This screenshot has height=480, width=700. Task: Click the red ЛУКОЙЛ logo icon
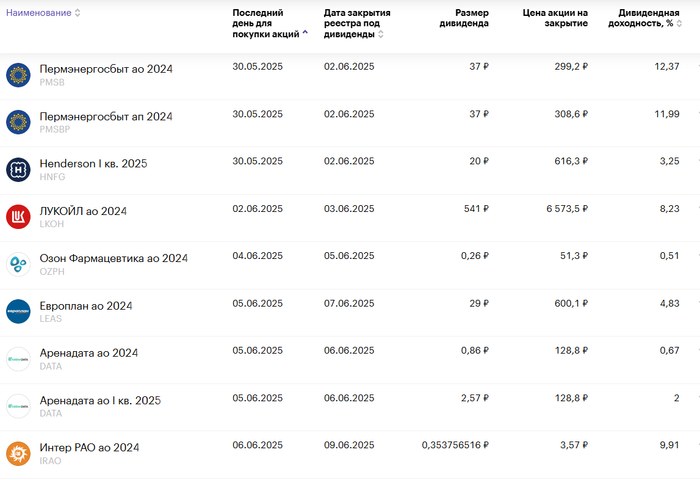click(x=19, y=217)
